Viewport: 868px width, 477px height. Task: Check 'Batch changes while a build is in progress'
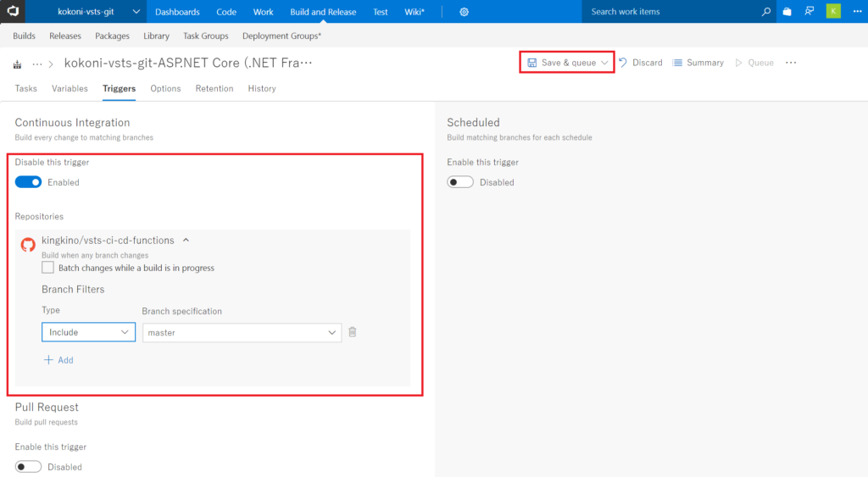pos(48,268)
